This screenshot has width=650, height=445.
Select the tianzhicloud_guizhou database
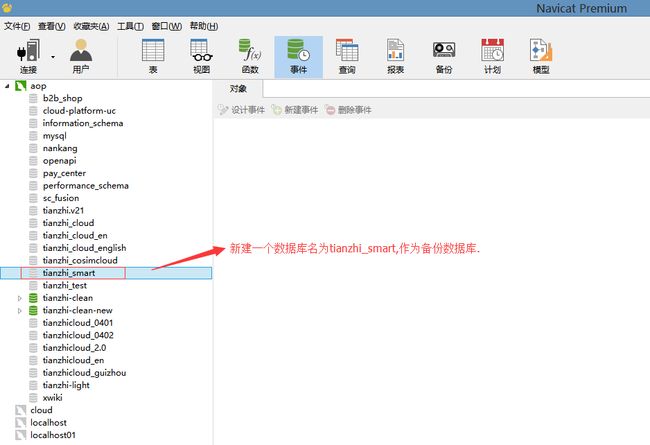85,372
